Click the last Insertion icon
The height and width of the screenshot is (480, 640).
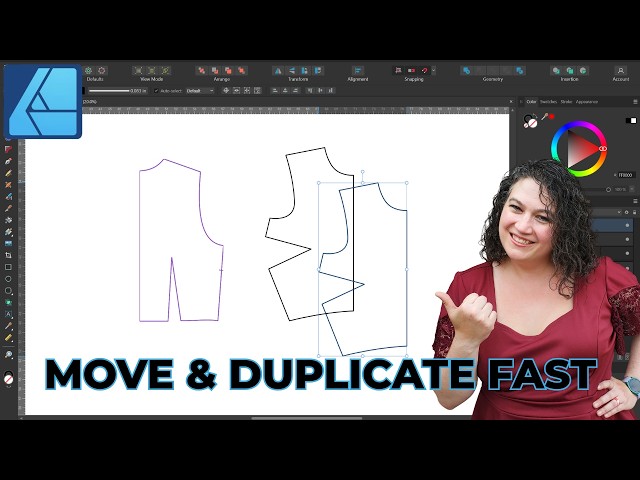point(583,71)
